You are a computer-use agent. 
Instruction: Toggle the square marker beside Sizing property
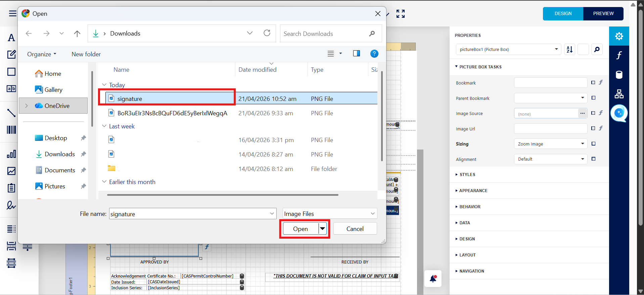593,144
